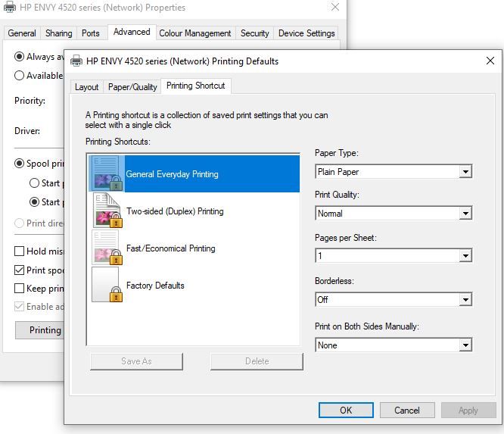Image resolution: width=504 pixels, height=434 pixels.
Task: Click the Delete shortcut button
Action: pos(257,361)
